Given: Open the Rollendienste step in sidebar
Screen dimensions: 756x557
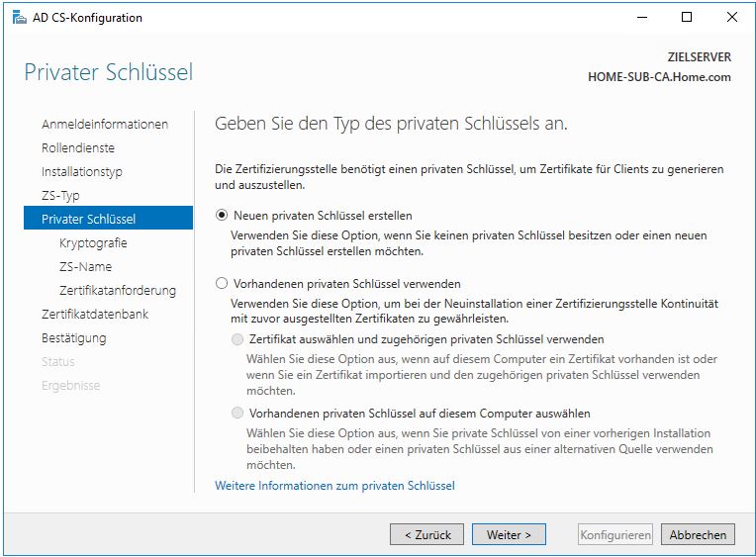Looking at the screenshot, I should coord(78,147).
